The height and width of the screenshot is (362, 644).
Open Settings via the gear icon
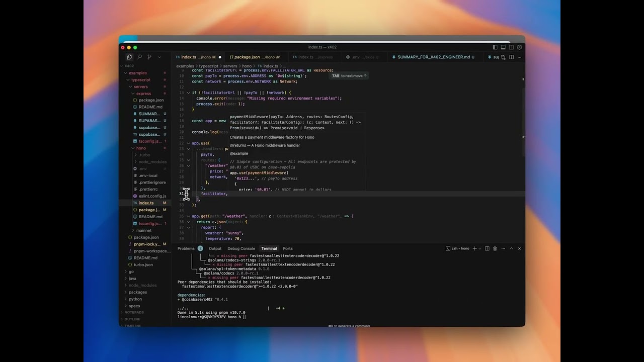pyautogui.click(x=520, y=47)
